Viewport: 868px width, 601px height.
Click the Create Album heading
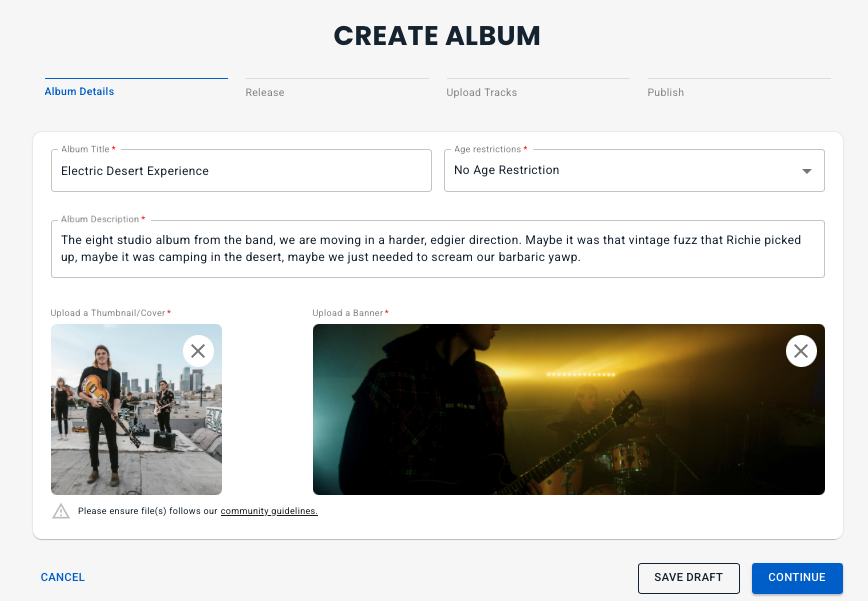tap(437, 36)
